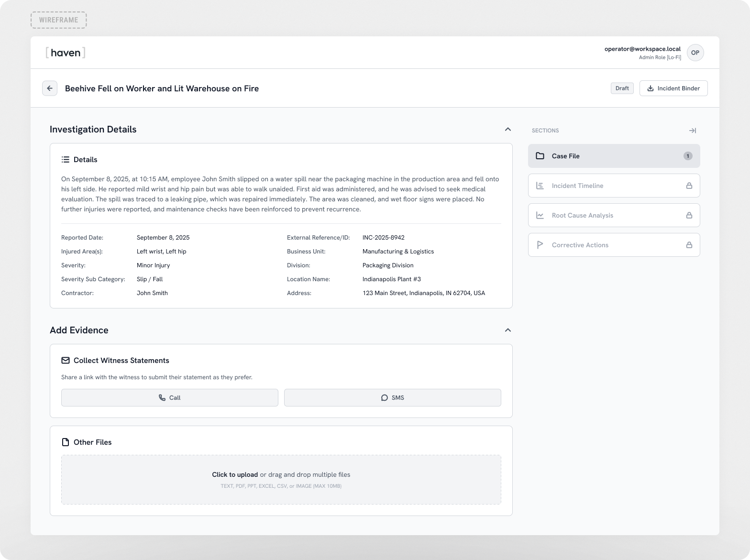750x560 pixels.
Task: Click the Packaging Division value
Action: [x=388, y=265]
